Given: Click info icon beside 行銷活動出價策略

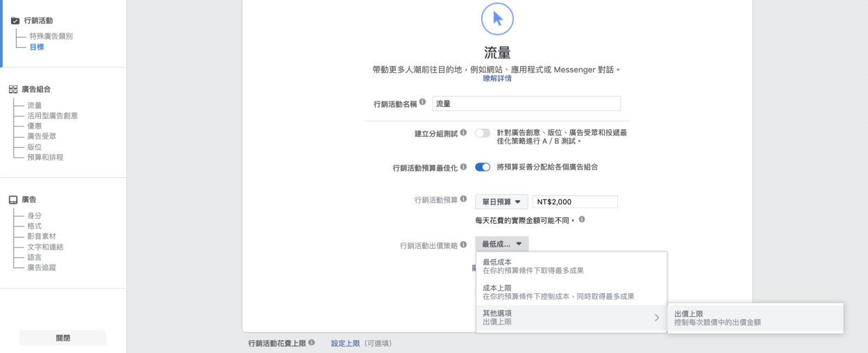Looking at the screenshot, I should 463,245.
